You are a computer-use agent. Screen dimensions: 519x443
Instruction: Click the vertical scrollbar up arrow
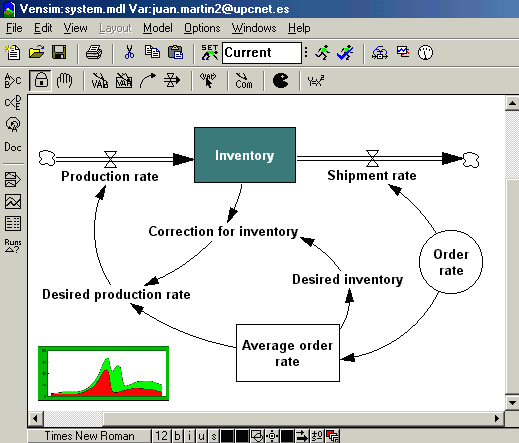[512, 104]
